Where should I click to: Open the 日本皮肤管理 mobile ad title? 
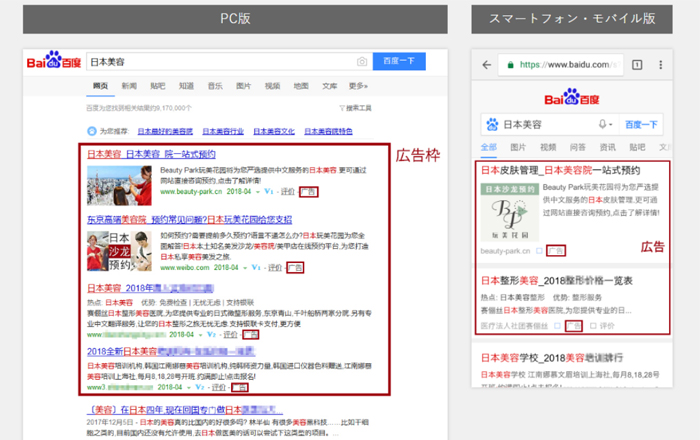[x=560, y=170]
